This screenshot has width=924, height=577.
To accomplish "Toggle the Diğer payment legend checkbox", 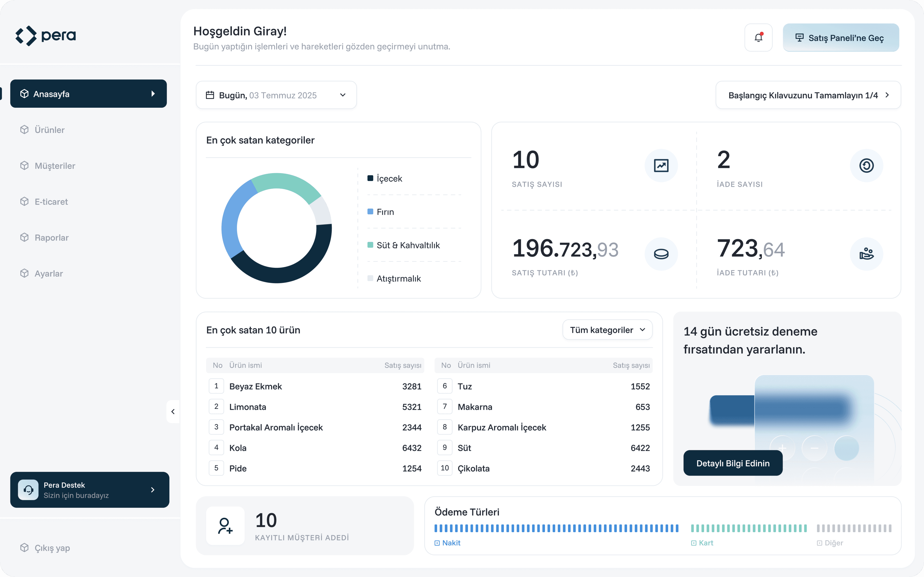I will click(819, 543).
